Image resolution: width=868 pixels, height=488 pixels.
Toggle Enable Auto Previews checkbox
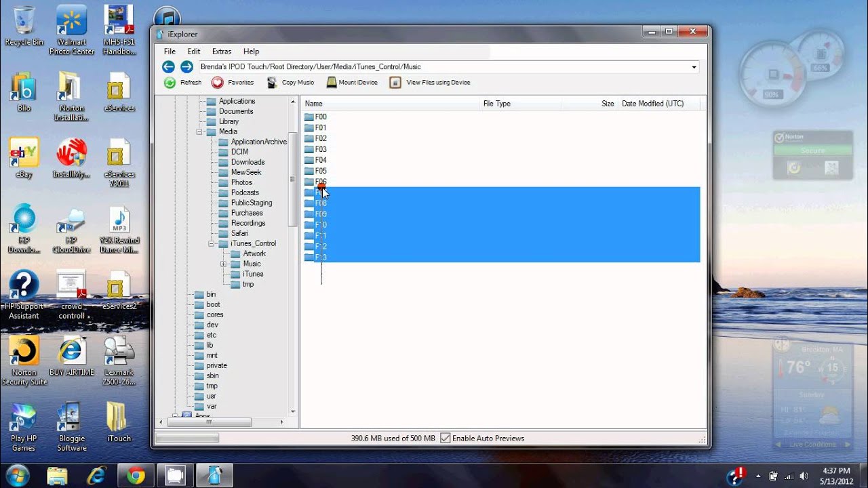446,439
